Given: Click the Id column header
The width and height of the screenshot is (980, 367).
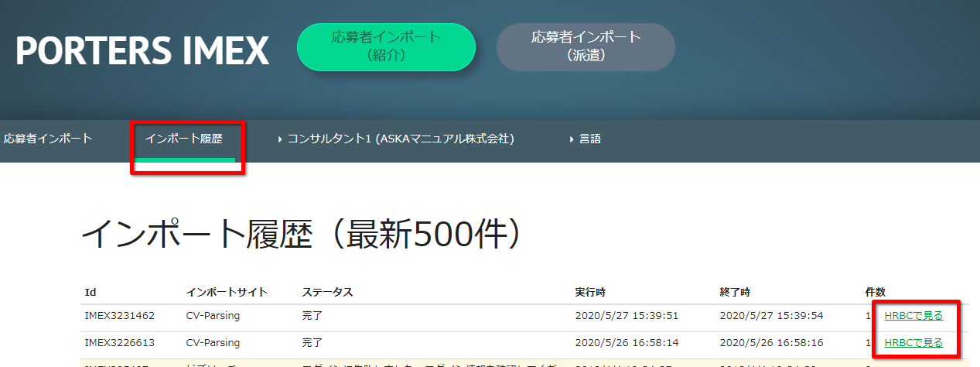Looking at the screenshot, I should [x=90, y=293].
